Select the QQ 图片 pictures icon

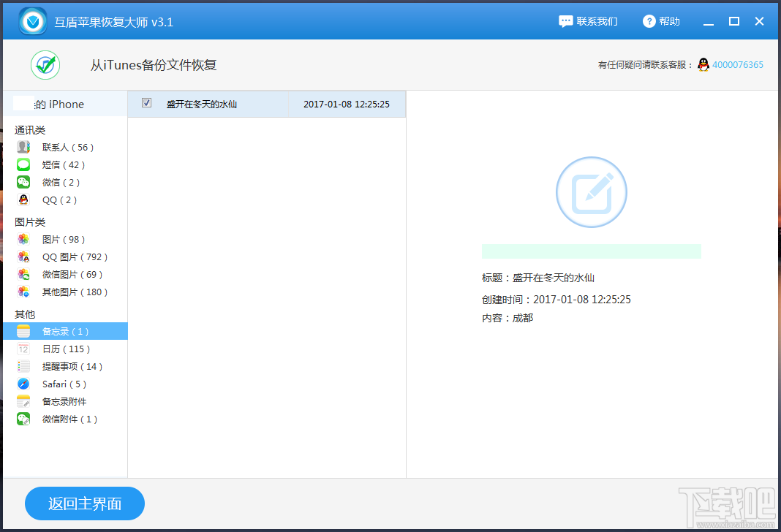click(x=23, y=256)
